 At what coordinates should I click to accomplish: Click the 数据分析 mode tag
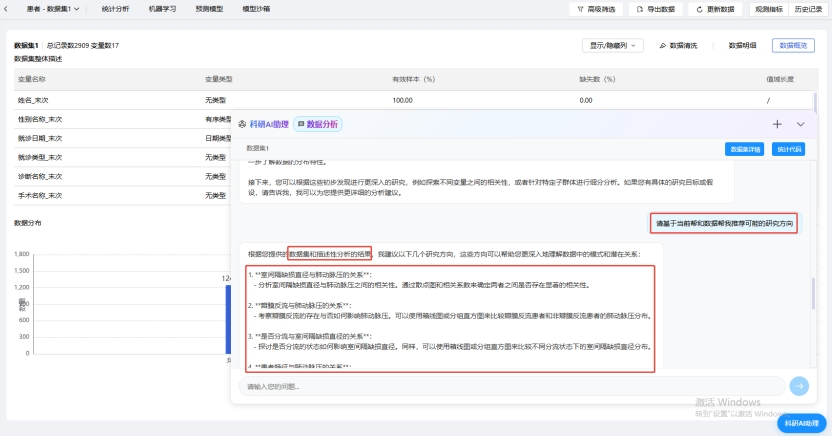tap(317, 124)
